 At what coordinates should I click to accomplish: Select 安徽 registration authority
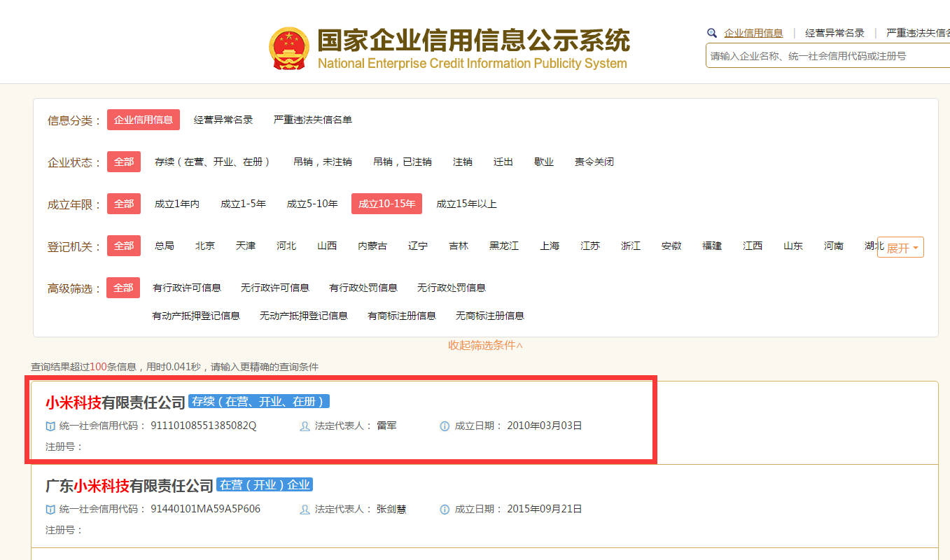(671, 246)
